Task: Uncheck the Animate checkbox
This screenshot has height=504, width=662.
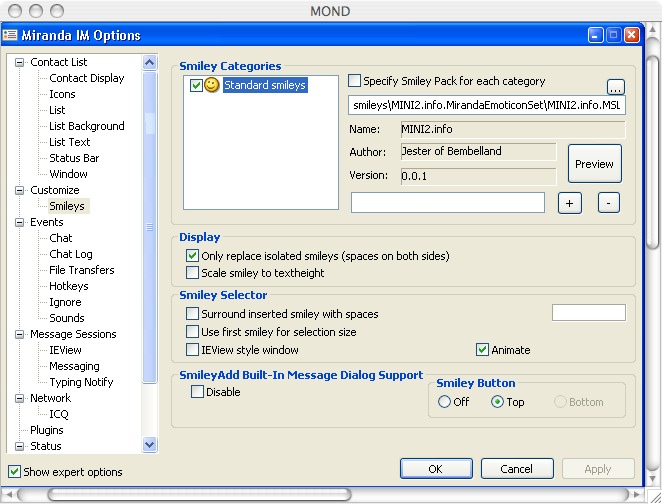Action: (483, 350)
